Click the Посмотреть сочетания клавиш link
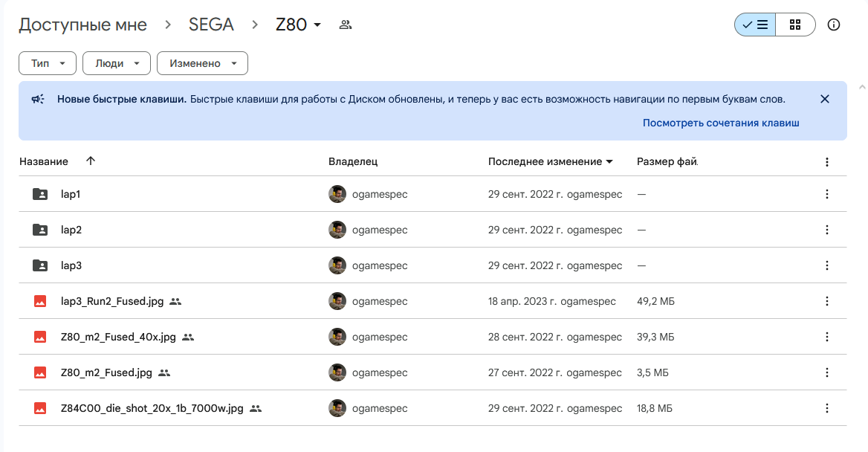Screen dimensions: 868x452 (x=720, y=123)
